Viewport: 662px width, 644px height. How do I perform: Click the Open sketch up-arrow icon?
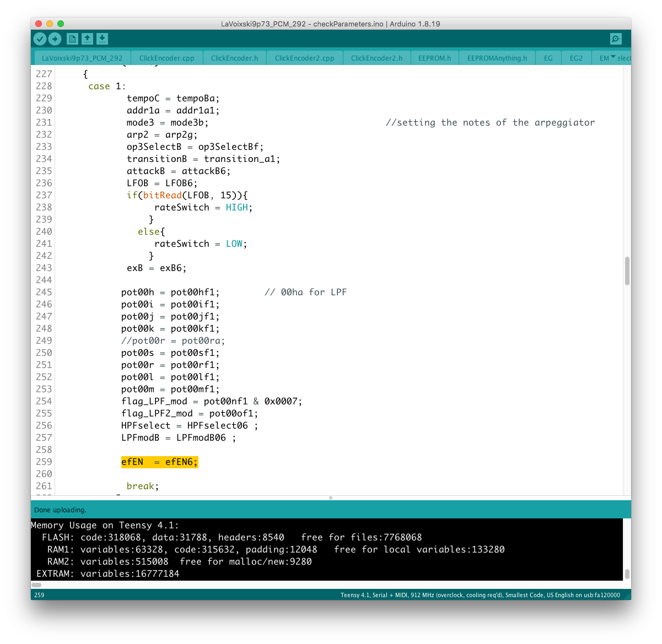(x=87, y=39)
